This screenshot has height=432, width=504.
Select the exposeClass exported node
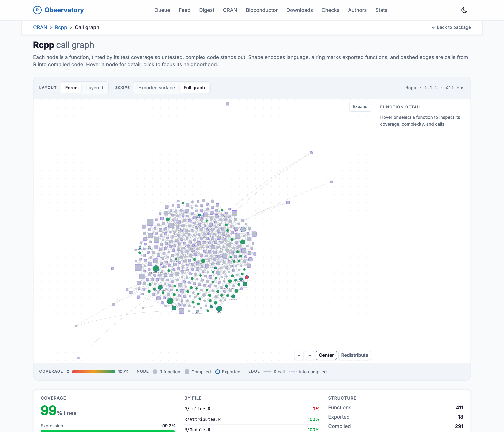tap(243, 229)
